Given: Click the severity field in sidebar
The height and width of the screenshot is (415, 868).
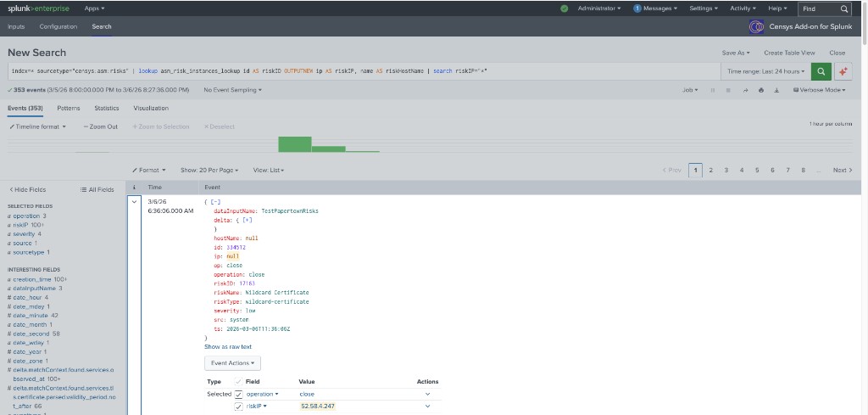Looking at the screenshot, I should 24,234.
